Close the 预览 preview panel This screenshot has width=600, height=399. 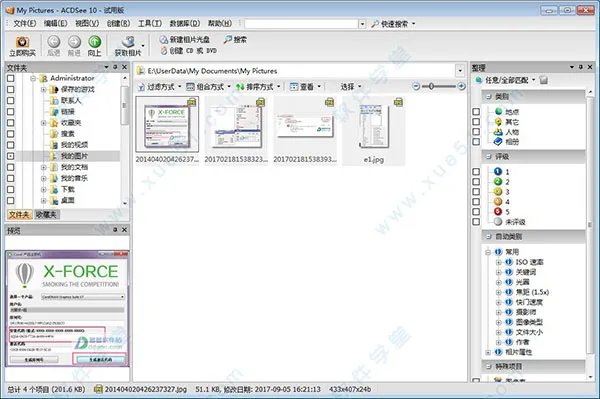pyautogui.click(x=124, y=230)
